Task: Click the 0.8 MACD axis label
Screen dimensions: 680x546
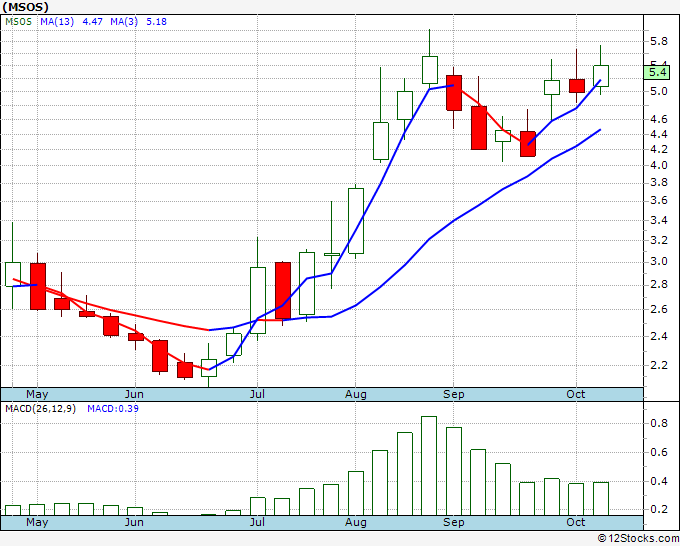Action: coord(657,424)
